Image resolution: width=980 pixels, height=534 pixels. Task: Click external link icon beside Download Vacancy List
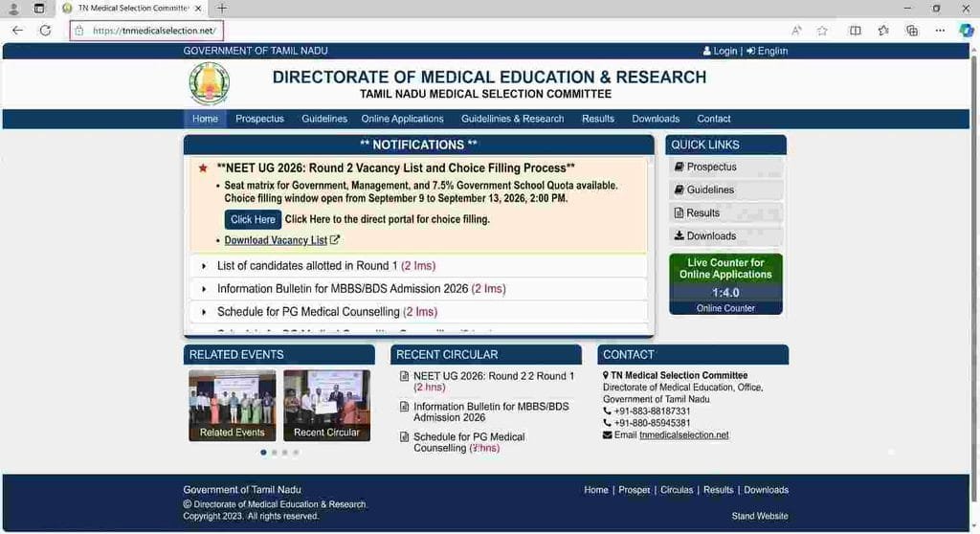coord(335,240)
